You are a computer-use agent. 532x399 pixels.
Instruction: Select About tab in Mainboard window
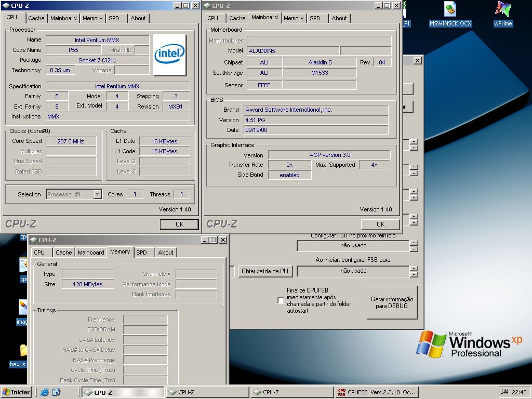click(x=339, y=18)
